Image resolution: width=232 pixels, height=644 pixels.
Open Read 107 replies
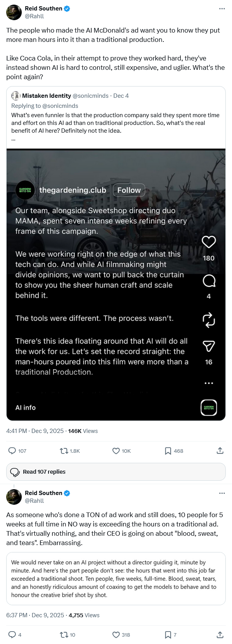coord(116,471)
